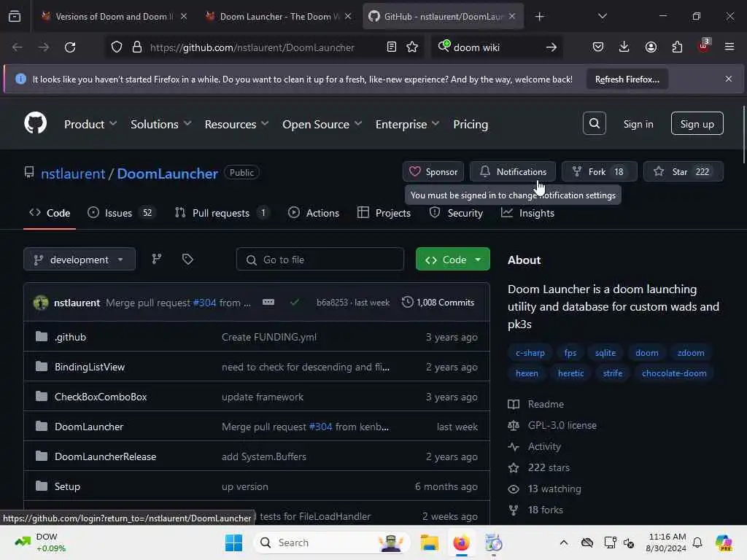The image size is (747, 560).
Task: Expand the Resources menu
Action: click(237, 124)
